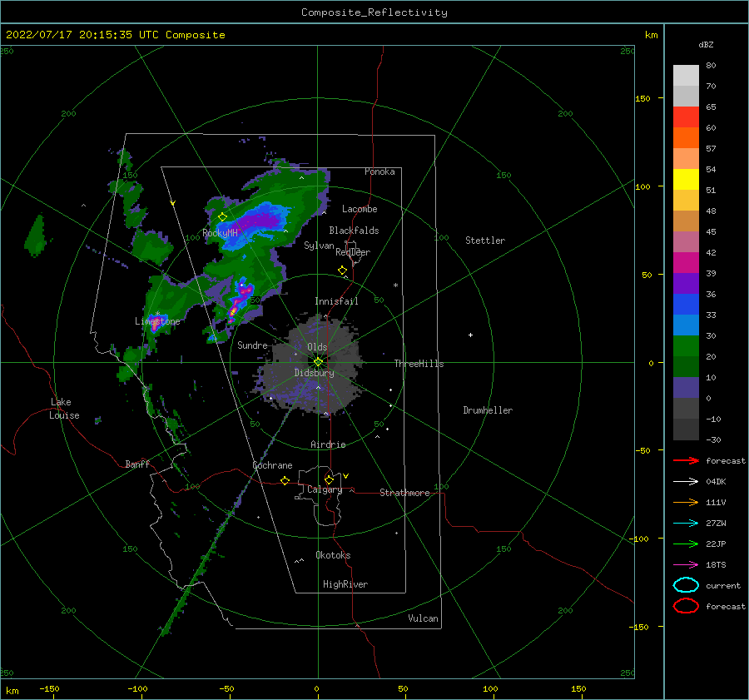Click the Ponoka city label
Image resolution: width=749 pixels, height=700 pixels.
point(379,171)
